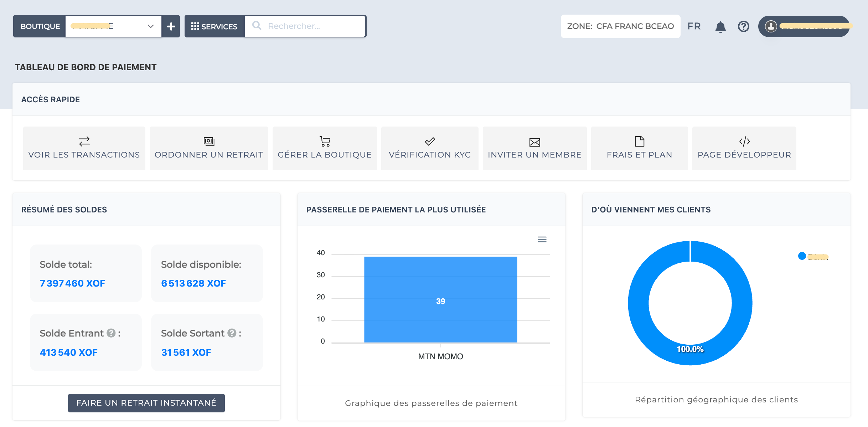Open Voir les transactions shortcut
The height and width of the screenshot is (427, 868).
pyautogui.click(x=84, y=148)
